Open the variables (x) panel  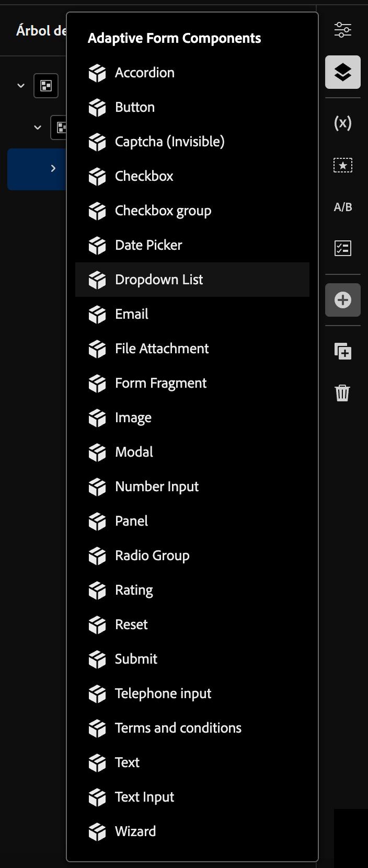(343, 123)
